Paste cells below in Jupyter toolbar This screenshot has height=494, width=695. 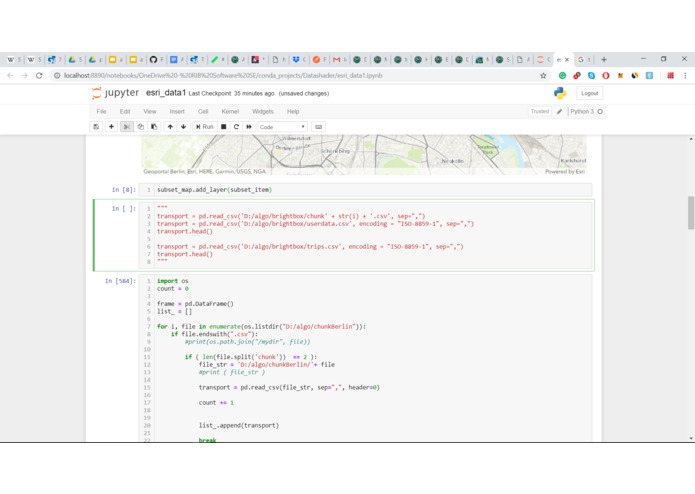(x=154, y=127)
